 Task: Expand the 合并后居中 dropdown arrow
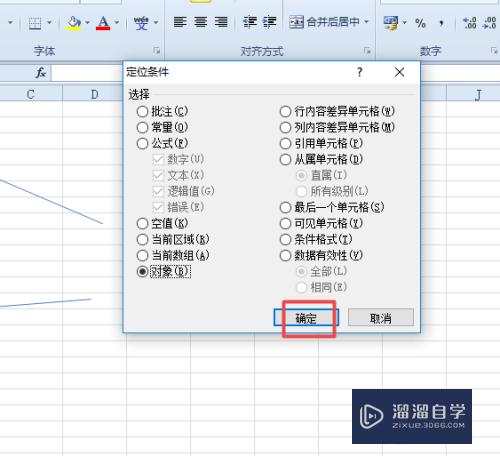coord(366,22)
